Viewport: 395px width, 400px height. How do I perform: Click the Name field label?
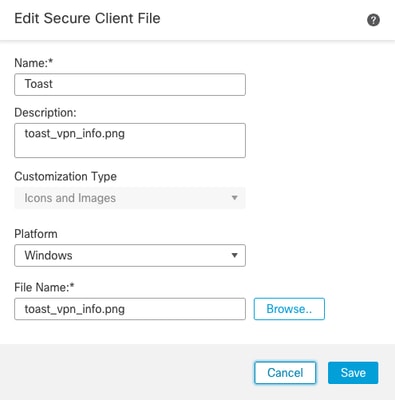[x=34, y=63]
